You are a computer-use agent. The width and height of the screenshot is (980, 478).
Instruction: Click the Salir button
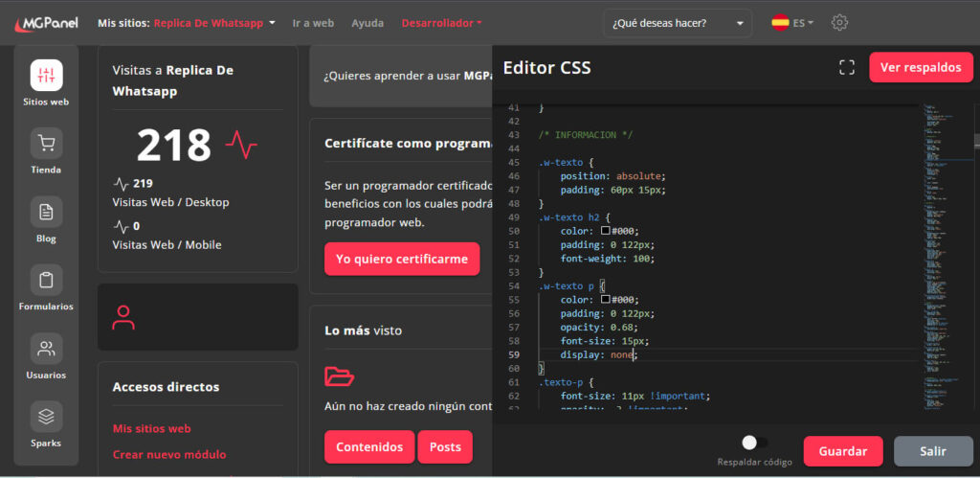(x=933, y=451)
